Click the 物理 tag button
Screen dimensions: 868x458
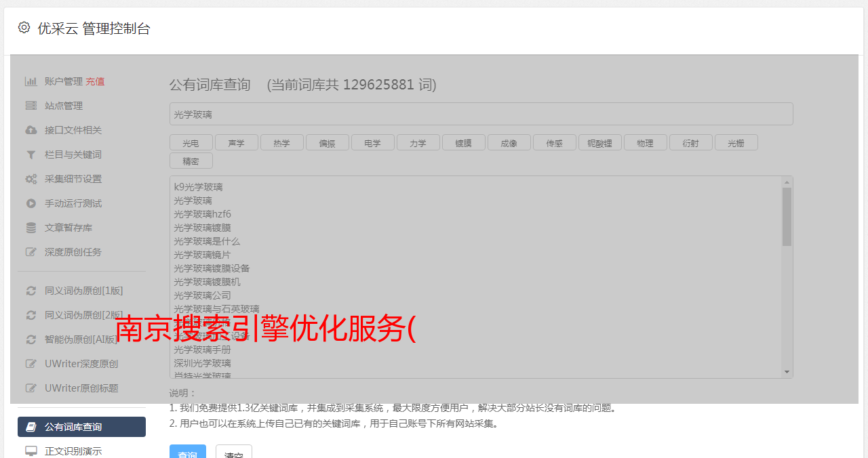tap(645, 142)
